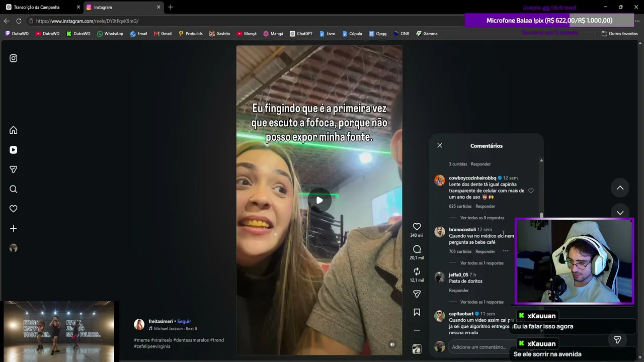The height and width of the screenshot is (362, 644).
Task: Click the #zefelipeevirginia hashtag
Action: [152, 346]
